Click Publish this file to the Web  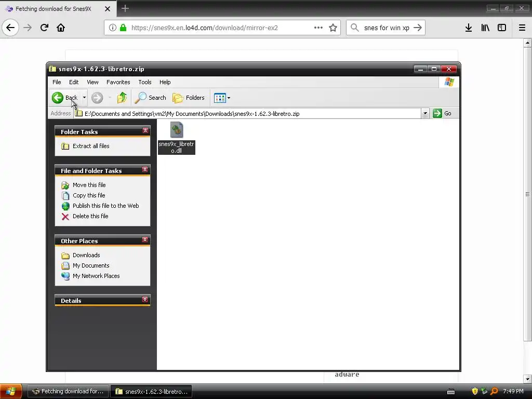(106, 206)
